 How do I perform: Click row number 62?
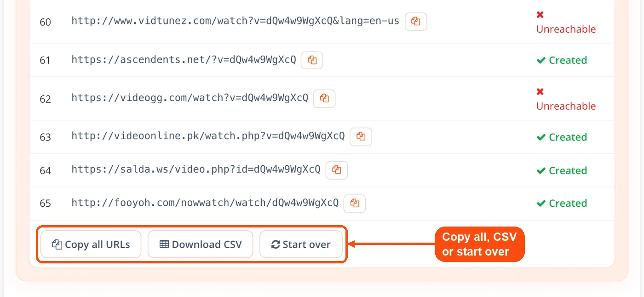pyautogui.click(x=45, y=99)
